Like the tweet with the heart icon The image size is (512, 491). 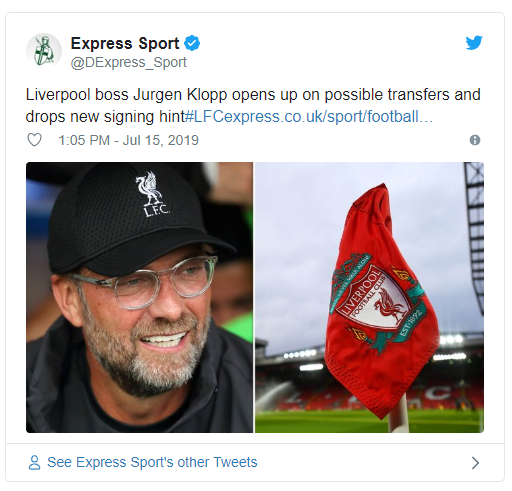point(34,140)
